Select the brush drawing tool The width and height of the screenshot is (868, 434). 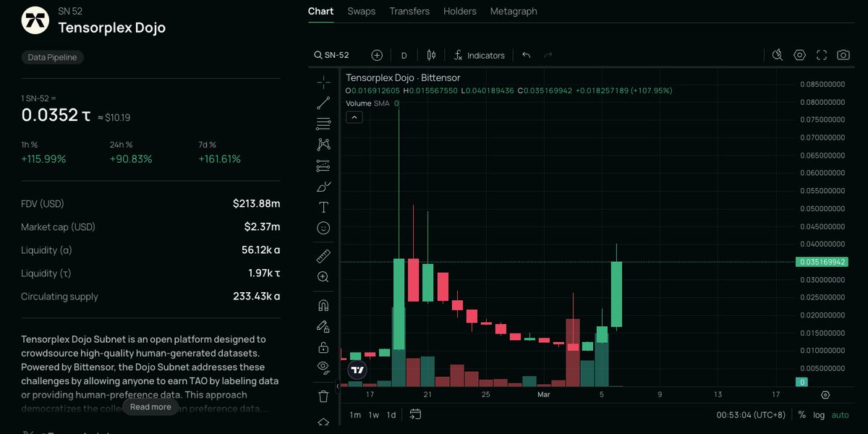pos(323,187)
